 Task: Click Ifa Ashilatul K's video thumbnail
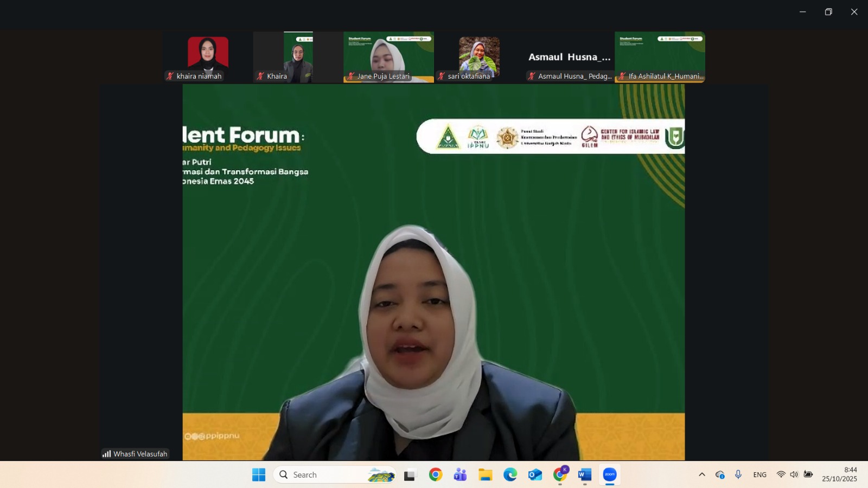(660, 56)
